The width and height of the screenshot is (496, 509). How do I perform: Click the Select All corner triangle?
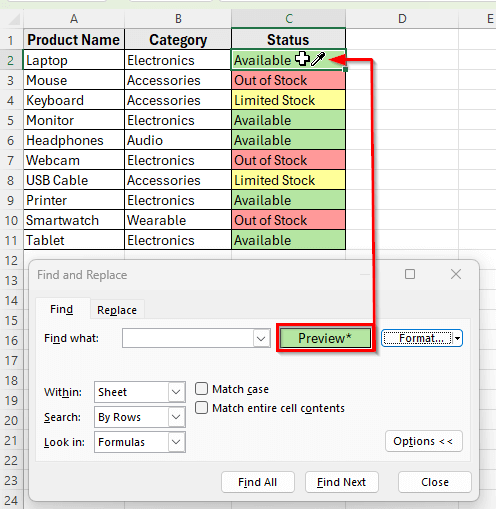coord(13,19)
